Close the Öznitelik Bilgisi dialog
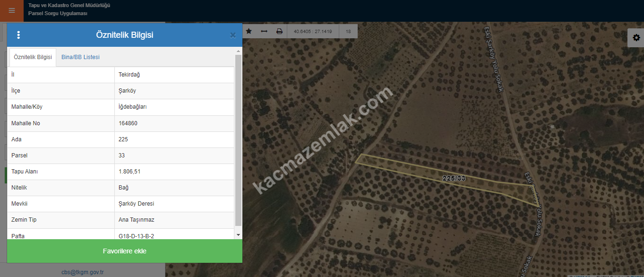The image size is (644, 277). click(x=232, y=35)
